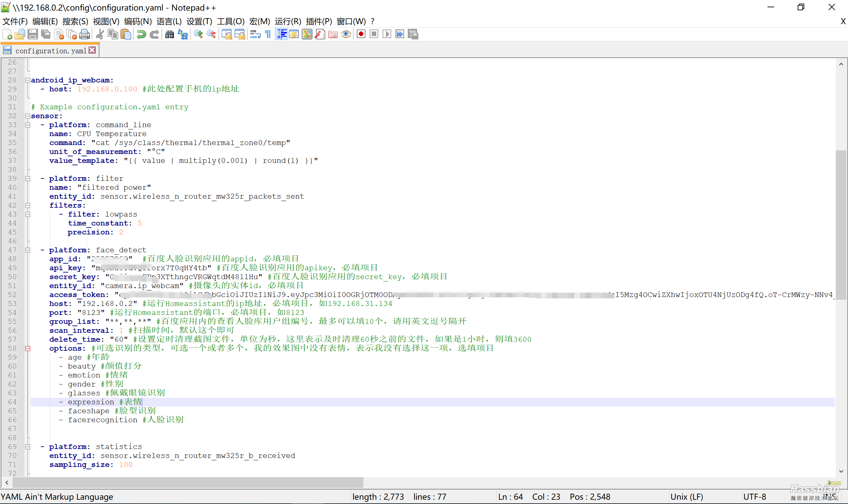
Task: Close the configuration.yaml tab
Action: pos(92,50)
